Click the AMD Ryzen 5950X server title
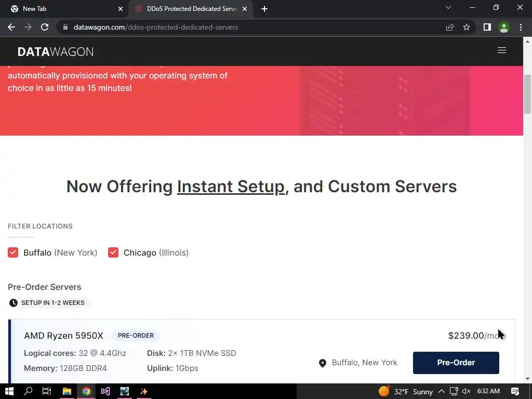532x399 pixels. tap(63, 336)
